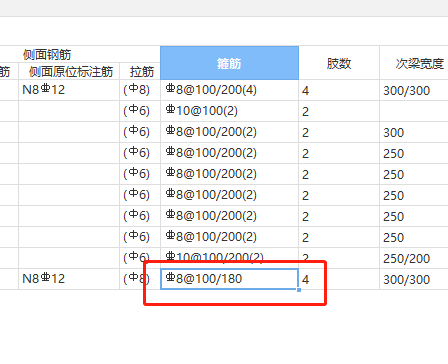Image resolution: width=448 pixels, height=364 pixels.
Task: Click empty 侧面原位标注筋 cell in 250/200 row
Action: [69, 258]
